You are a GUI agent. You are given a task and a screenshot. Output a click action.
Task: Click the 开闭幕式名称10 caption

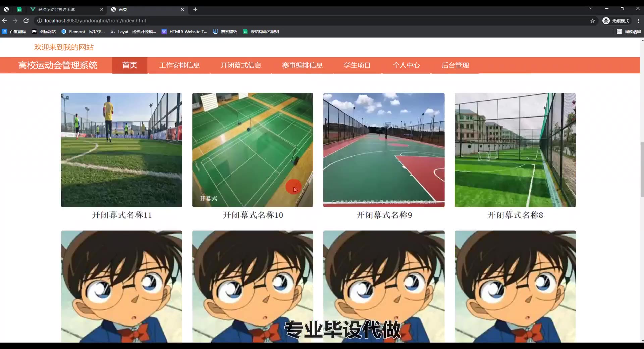(x=253, y=215)
